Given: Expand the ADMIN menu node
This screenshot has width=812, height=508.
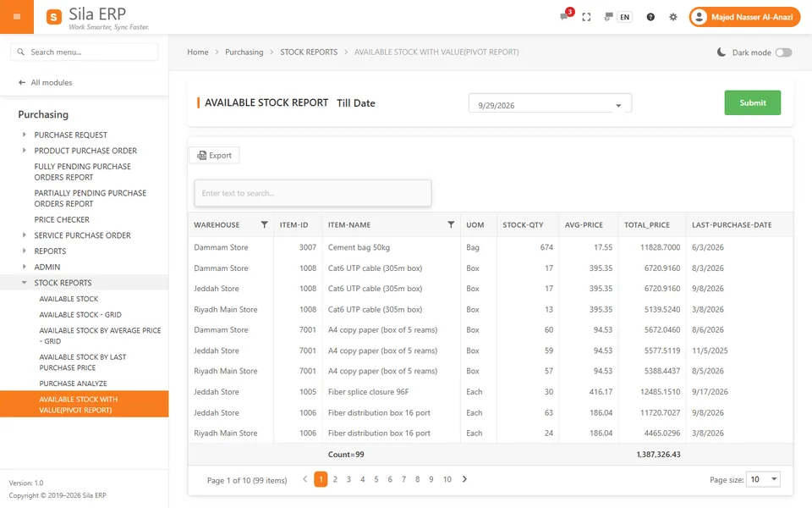Looking at the screenshot, I should point(24,267).
